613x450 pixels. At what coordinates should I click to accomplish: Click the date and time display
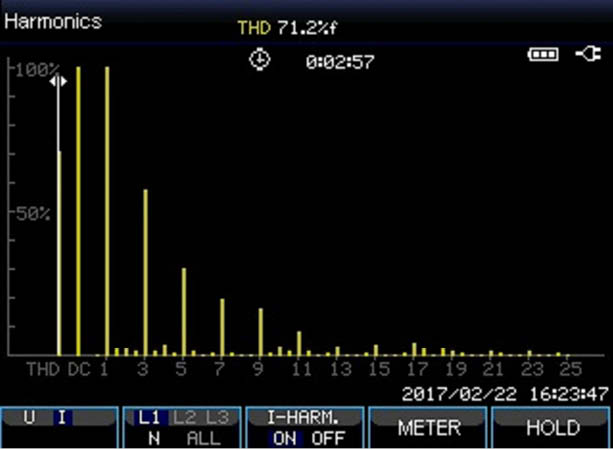(x=504, y=394)
